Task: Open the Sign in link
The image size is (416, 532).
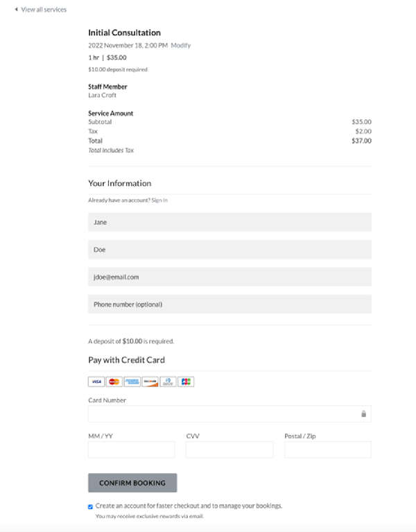Action: click(x=159, y=200)
